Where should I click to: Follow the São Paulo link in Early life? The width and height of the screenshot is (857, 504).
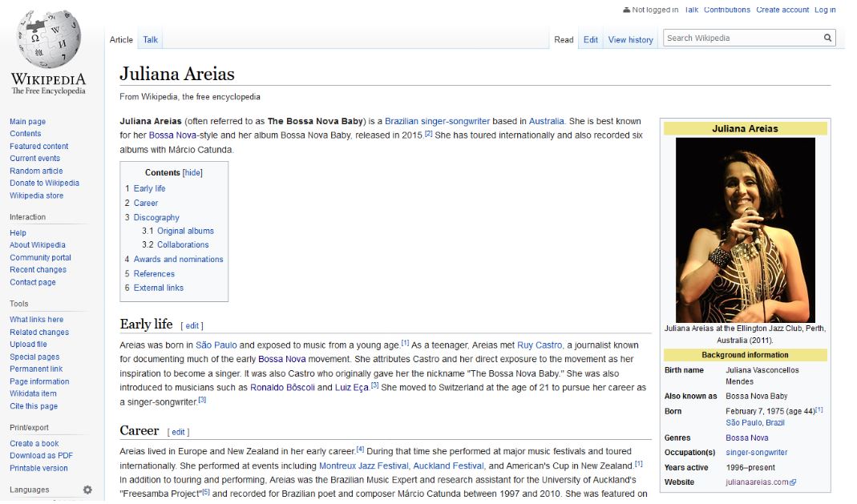coord(212,345)
